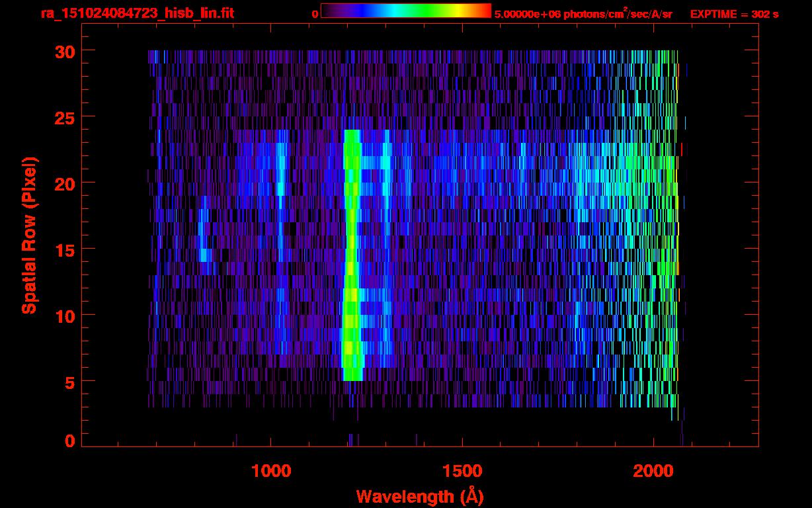The image size is (812, 508).
Task: Click the bright green emission line near 1216 Å
Action: [352, 255]
